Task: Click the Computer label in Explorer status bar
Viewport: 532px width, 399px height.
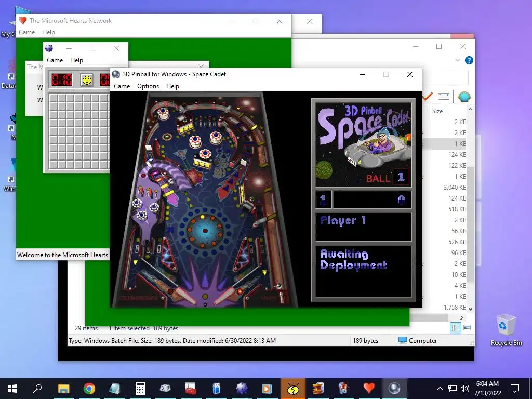Action: (423, 341)
